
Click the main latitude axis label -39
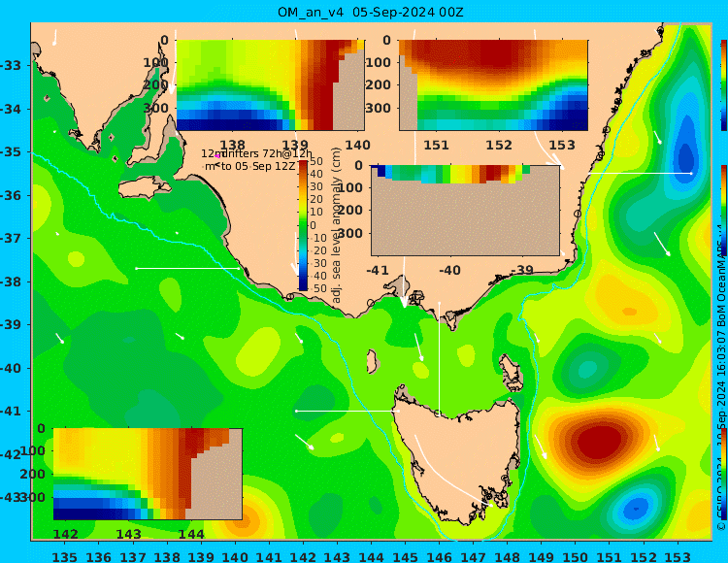pyautogui.click(x=11, y=324)
